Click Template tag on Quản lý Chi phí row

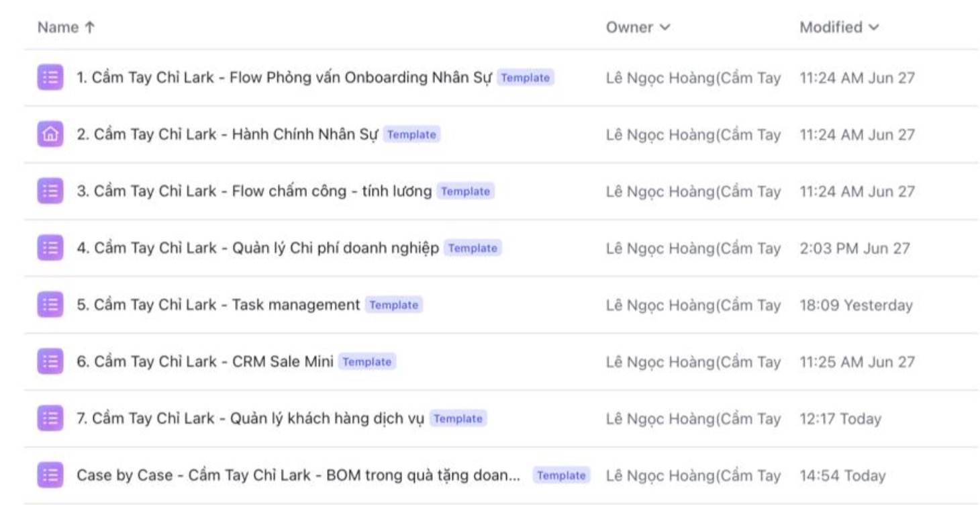click(473, 248)
